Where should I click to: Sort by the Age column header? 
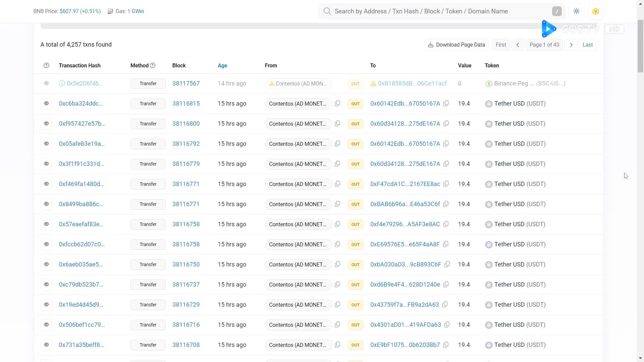click(222, 66)
